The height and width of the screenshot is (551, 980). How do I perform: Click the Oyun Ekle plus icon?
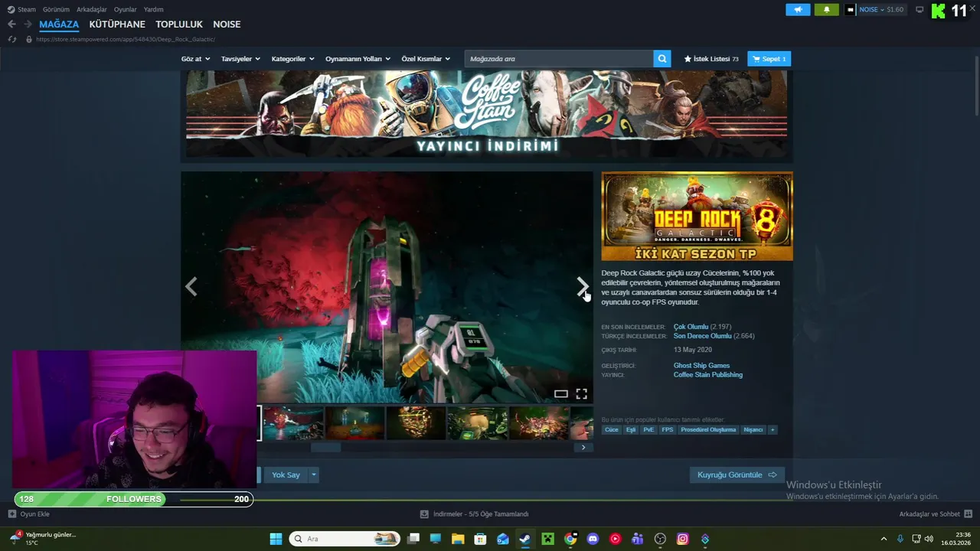click(11, 514)
